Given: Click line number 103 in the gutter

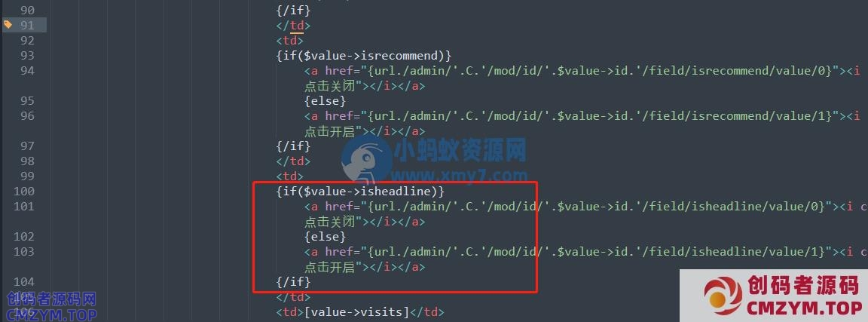Looking at the screenshot, I should click(x=23, y=252).
